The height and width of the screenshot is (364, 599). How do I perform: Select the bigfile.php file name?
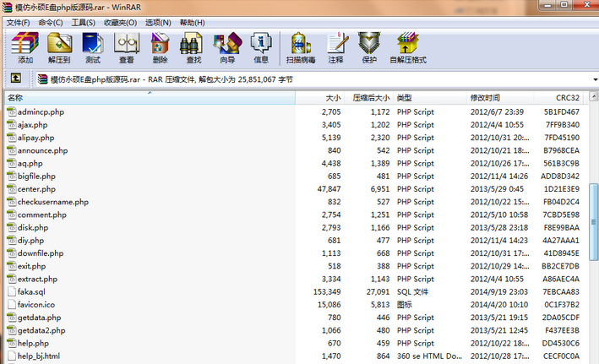click(x=36, y=176)
